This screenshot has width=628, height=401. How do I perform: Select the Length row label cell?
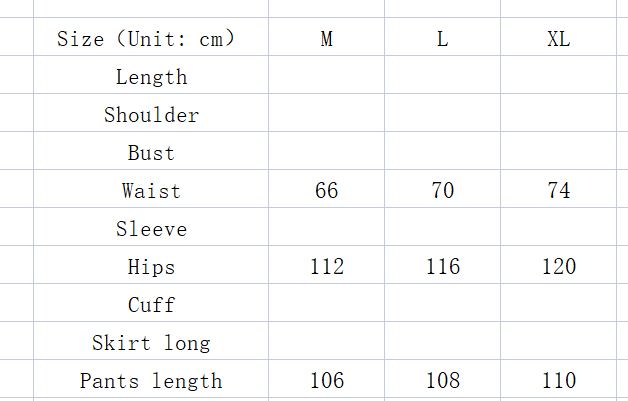point(151,77)
